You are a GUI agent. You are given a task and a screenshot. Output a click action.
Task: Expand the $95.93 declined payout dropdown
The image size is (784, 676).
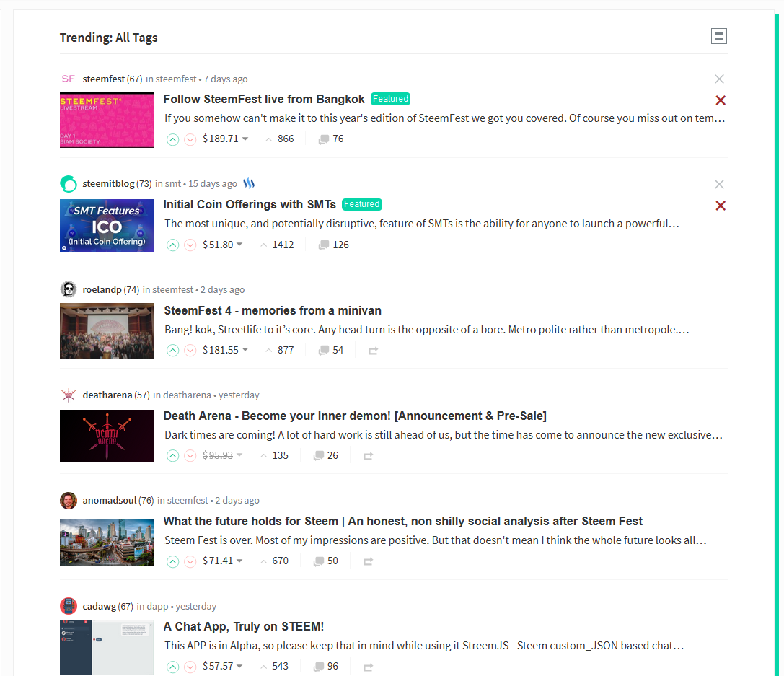coord(222,455)
